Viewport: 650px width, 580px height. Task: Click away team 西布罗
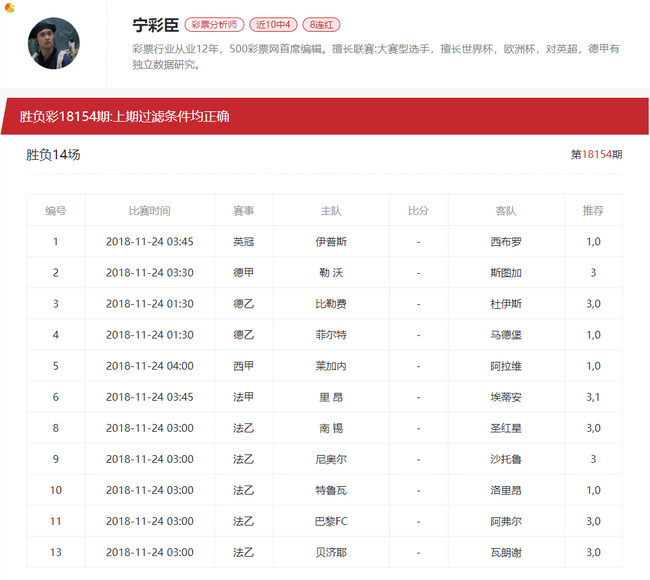click(506, 241)
